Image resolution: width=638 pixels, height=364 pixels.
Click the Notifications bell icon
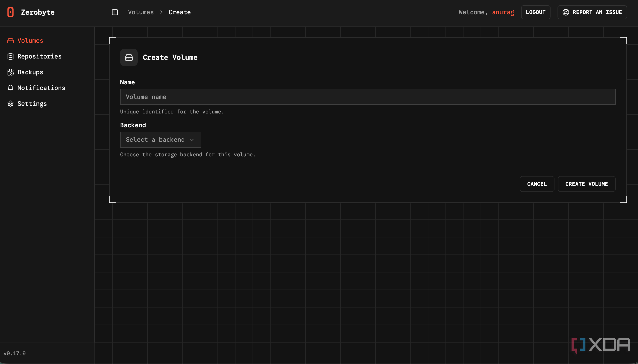(x=11, y=88)
